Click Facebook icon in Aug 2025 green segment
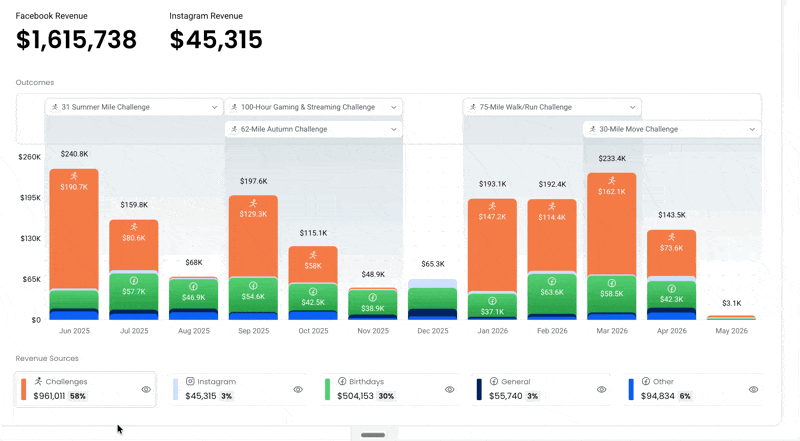Viewport: 800px width, 441px height. [x=193, y=286]
